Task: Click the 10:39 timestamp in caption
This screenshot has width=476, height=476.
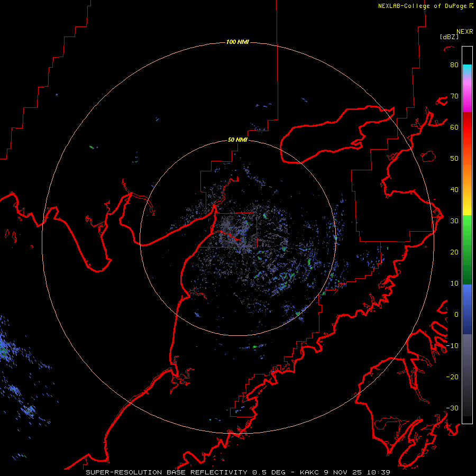Action: point(379,472)
